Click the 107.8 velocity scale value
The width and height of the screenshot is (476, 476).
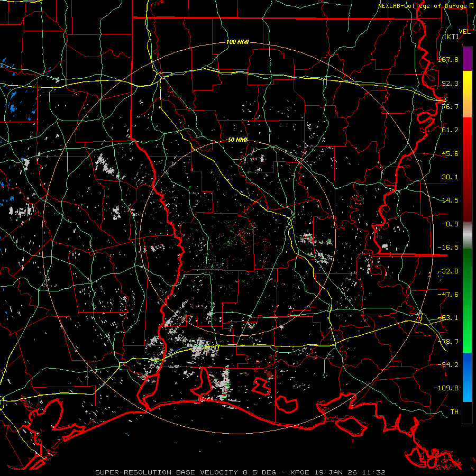(x=448, y=59)
